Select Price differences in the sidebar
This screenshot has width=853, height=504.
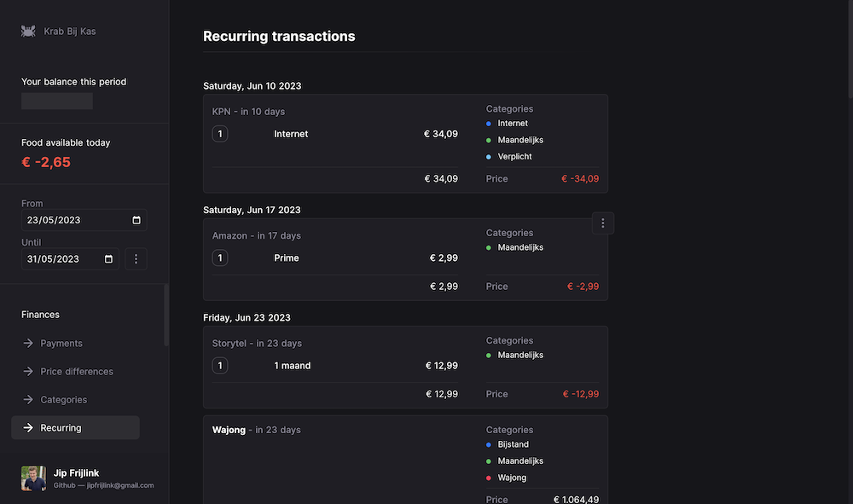[77, 371]
